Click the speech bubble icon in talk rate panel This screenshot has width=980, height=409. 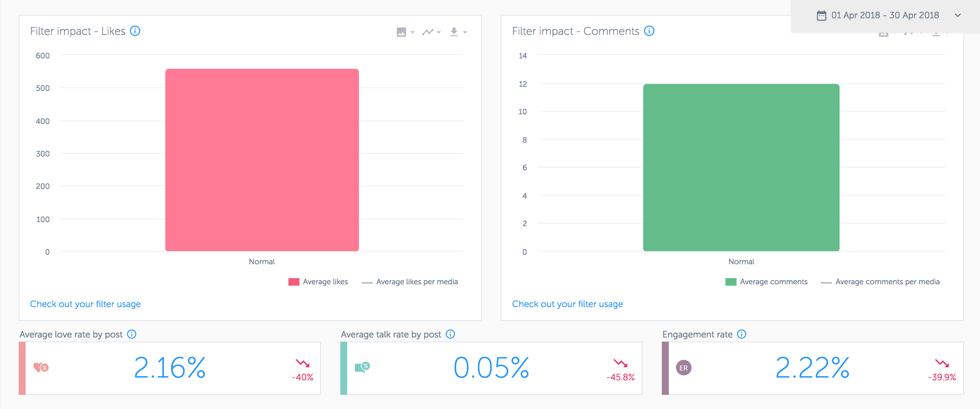point(362,368)
